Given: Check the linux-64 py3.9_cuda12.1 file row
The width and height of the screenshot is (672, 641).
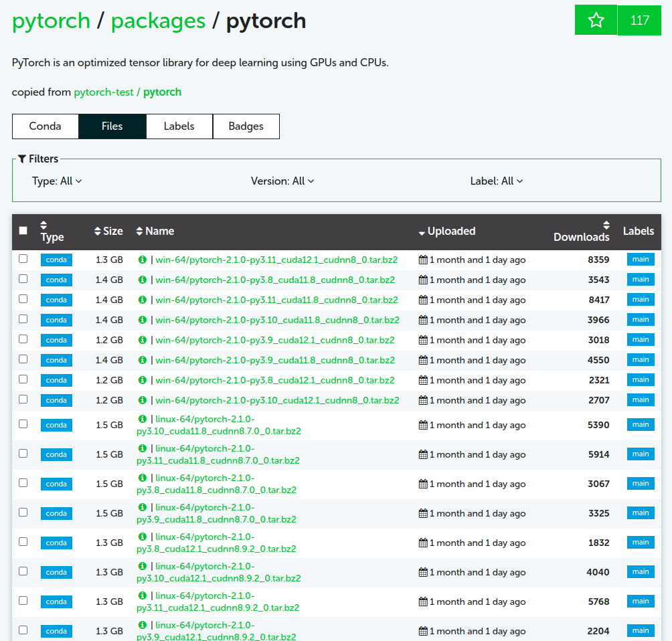Looking at the screenshot, I should [x=23, y=630].
